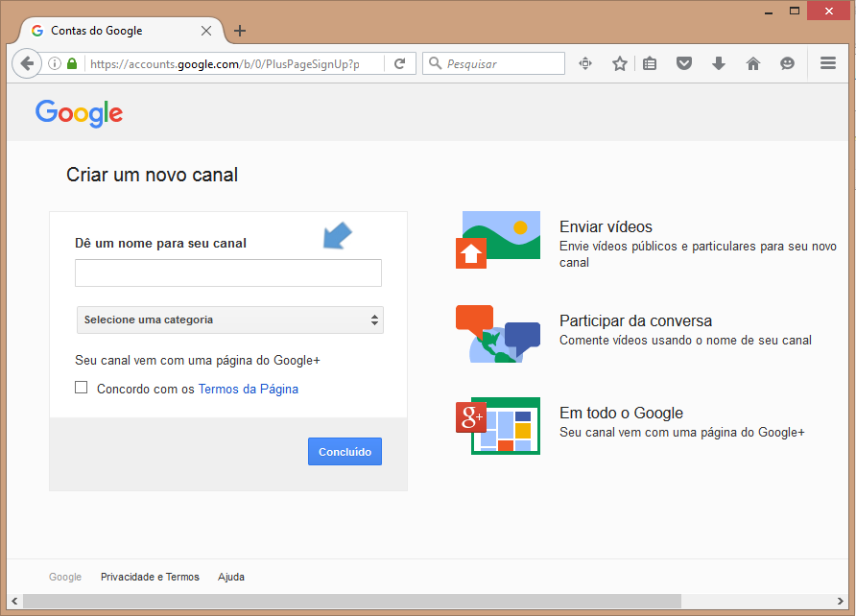Tick the Concordo com os Termos checkbox
Image resolution: width=856 pixels, height=616 pixels.
[x=82, y=388]
